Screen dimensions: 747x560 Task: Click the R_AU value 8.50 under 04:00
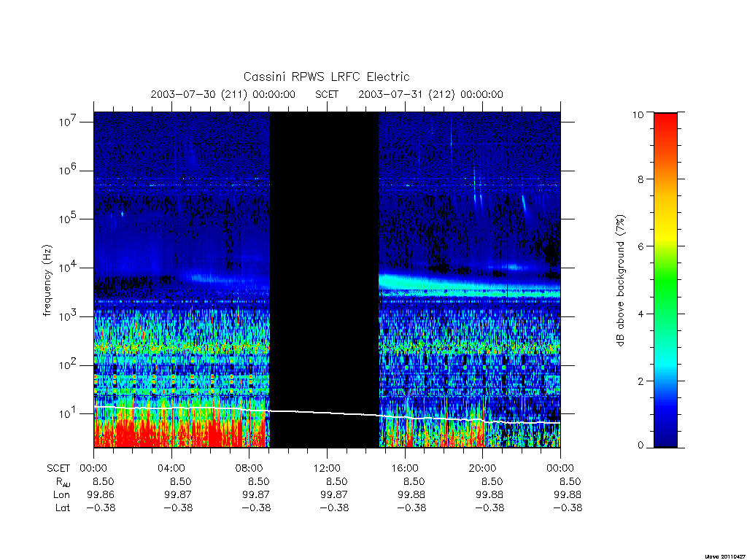[181, 481]
